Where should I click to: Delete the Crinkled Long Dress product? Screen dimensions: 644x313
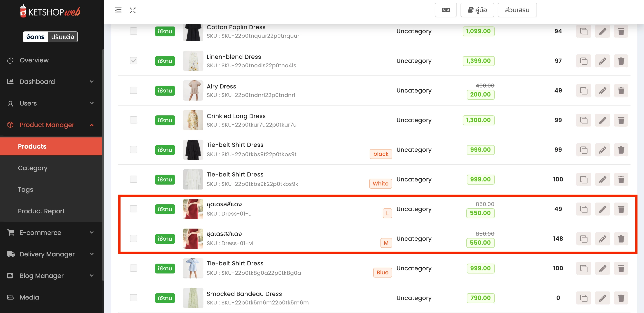621,120
